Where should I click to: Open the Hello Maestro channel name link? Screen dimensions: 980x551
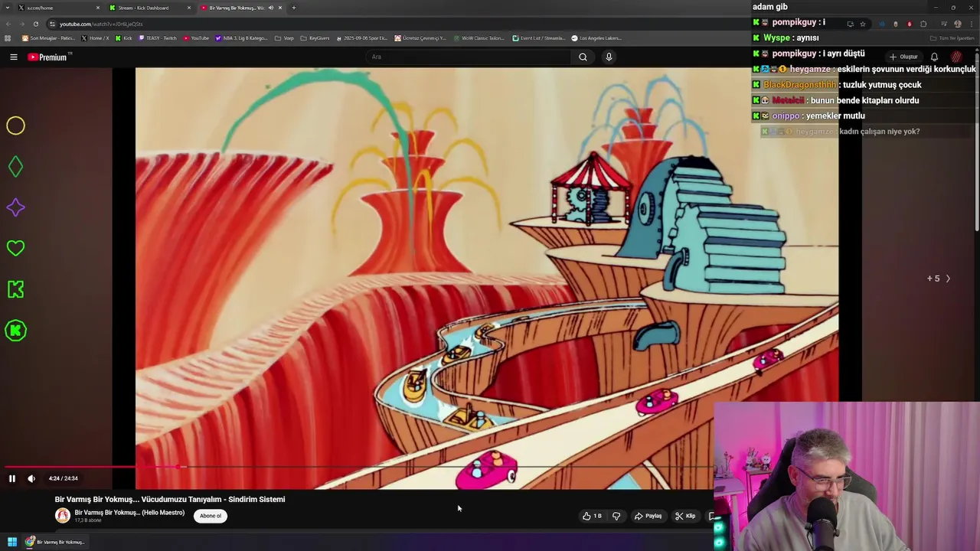point(129,513)
